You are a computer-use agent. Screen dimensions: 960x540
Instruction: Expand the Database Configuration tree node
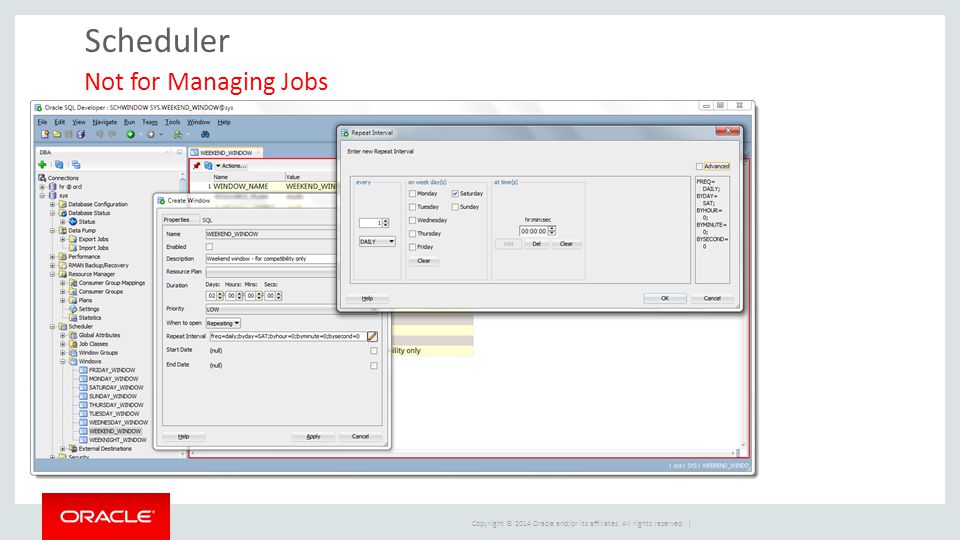click(x=52, y=204)
